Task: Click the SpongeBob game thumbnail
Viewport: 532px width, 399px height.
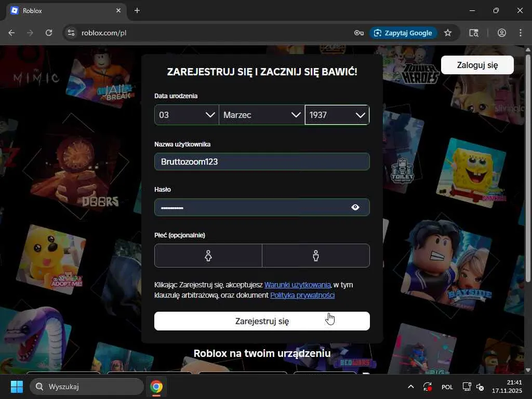Action: pos(472,173)
